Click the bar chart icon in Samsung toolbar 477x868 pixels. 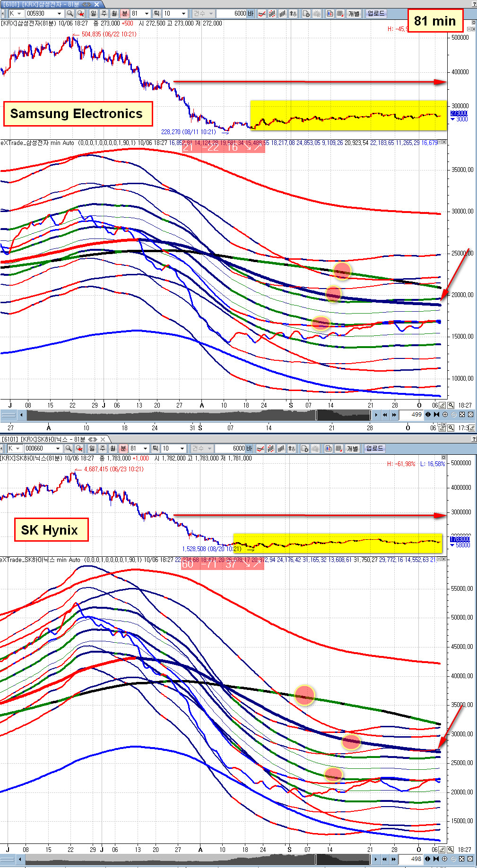click(282, 14)
